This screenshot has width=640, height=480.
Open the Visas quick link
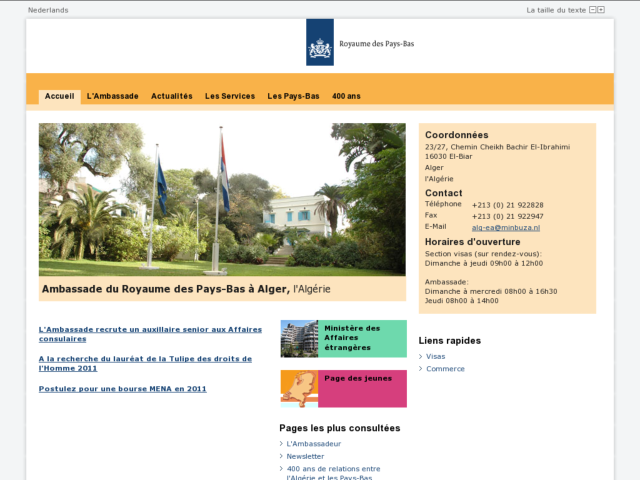click(x=436, y=357)
